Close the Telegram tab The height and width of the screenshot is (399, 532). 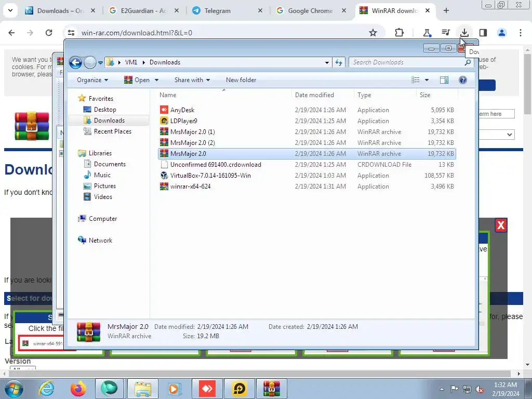(x=260, y=11)
